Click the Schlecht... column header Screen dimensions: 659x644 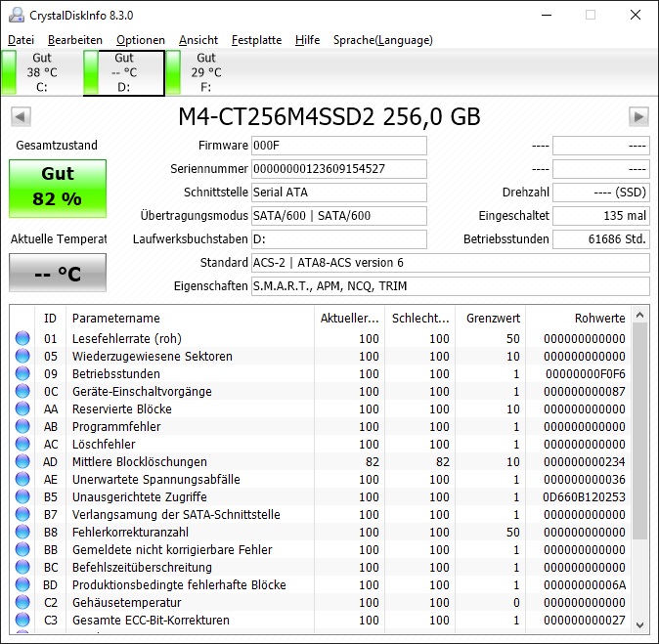[420, 318]
